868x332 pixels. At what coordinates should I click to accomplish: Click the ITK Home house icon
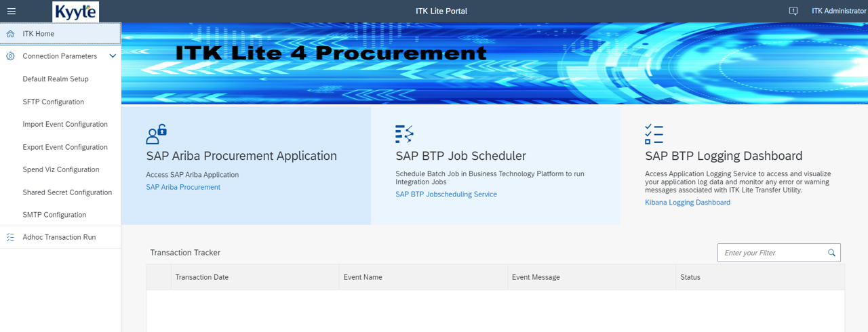10,34
